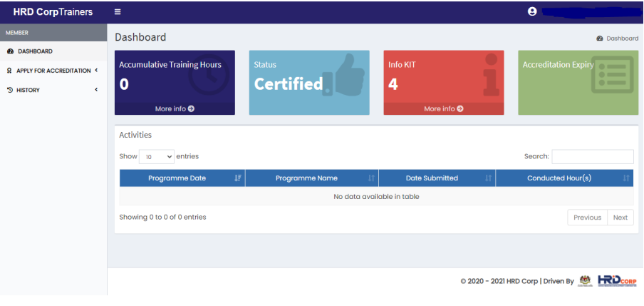Expand the History submenu chevron
This screenshot has height=306, width=644.
click(x=96, y=90)
